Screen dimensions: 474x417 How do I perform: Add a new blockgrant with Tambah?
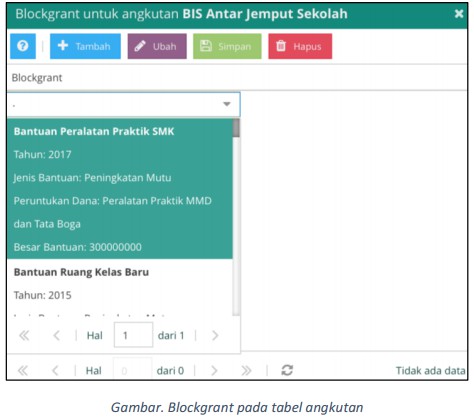(x=85, y=46)
